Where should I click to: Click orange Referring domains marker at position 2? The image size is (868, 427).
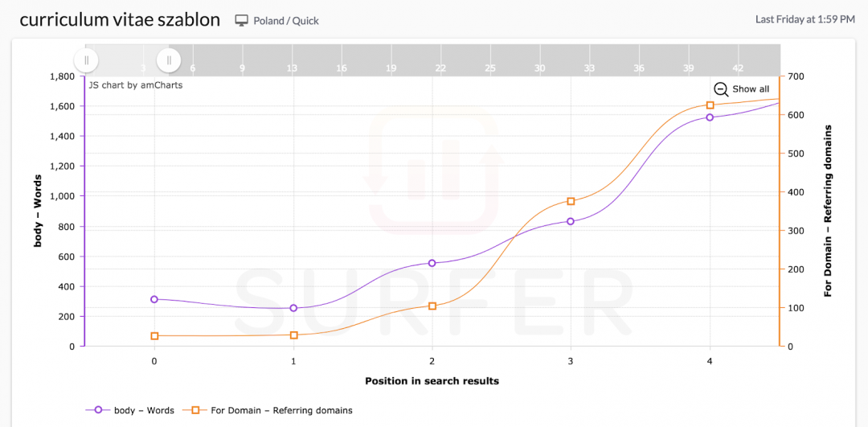click(x=432, y=306)
